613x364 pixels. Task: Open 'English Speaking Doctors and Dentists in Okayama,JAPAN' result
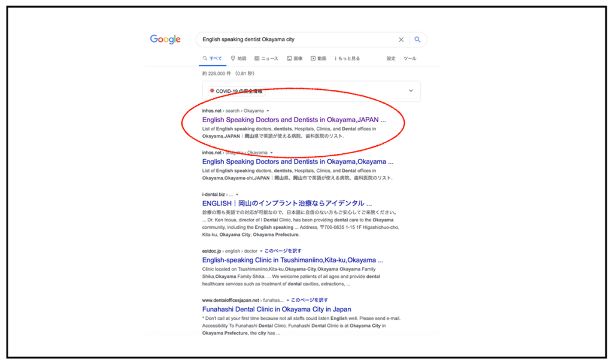tap(294, 120)
